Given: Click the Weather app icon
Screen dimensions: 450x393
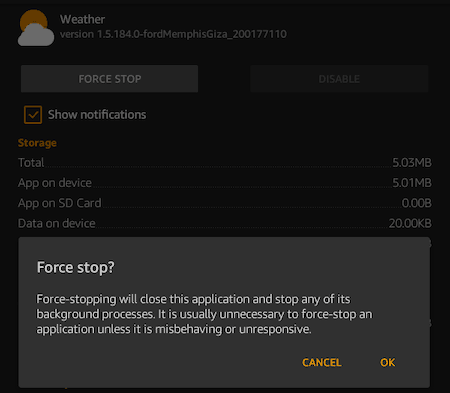Looking at the screenshot, I should [36, 28].
